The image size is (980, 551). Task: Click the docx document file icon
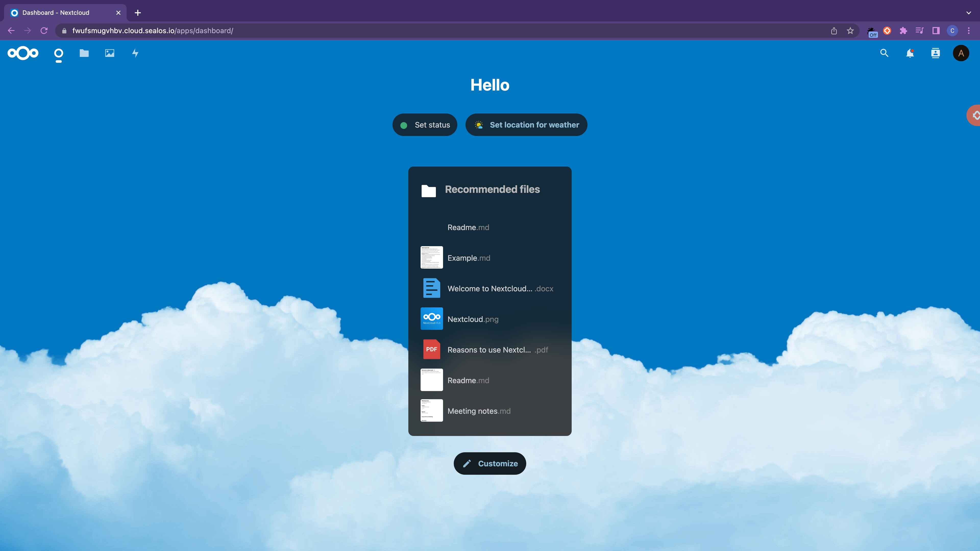[x=431, y=288]
